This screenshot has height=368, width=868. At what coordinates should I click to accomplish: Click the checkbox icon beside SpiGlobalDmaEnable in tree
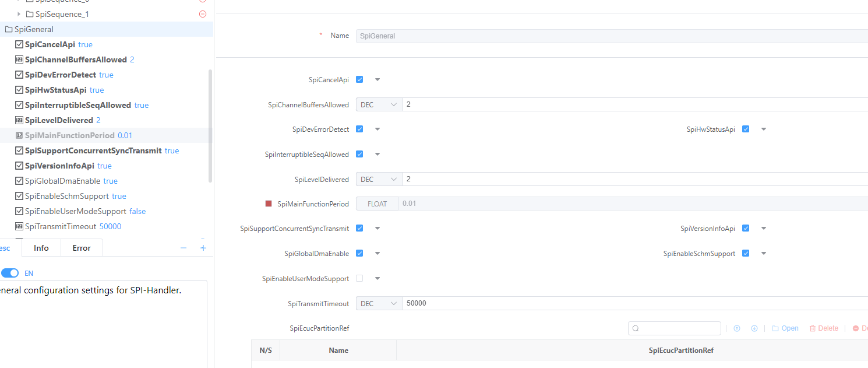pos(19,181)
